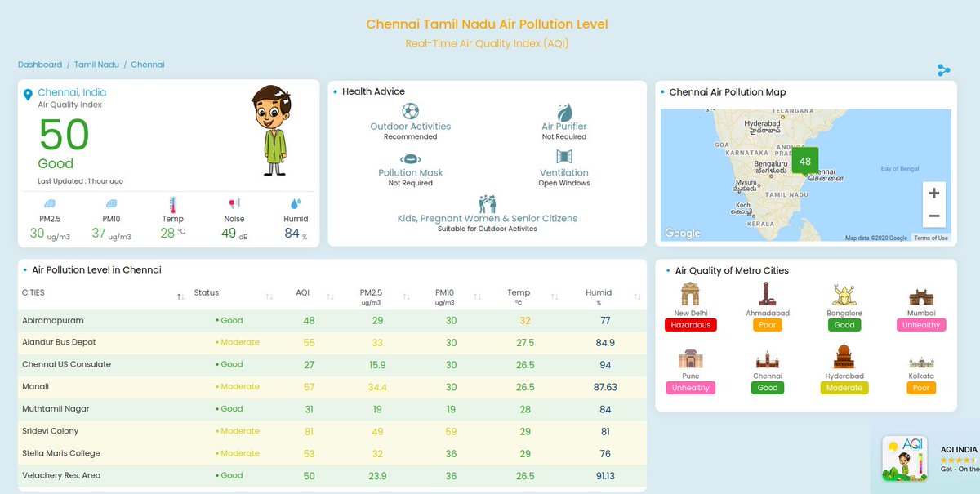This screenshot has height=494, width=980.
Task: Click New Delhi Hazardous status badge
Action: click(691, 325)
